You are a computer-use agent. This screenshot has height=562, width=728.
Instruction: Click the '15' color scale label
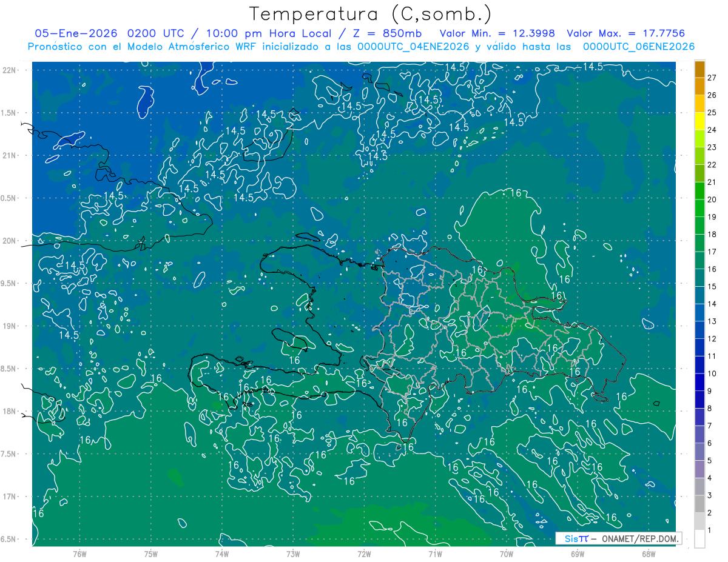coord(712,286)
